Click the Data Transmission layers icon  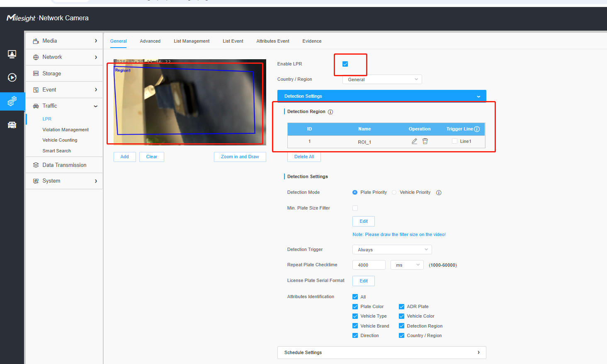36,165
